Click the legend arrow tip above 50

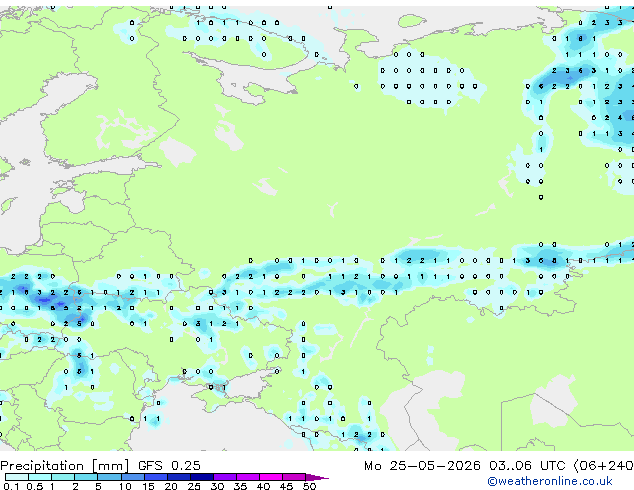[x=317, y=477]
